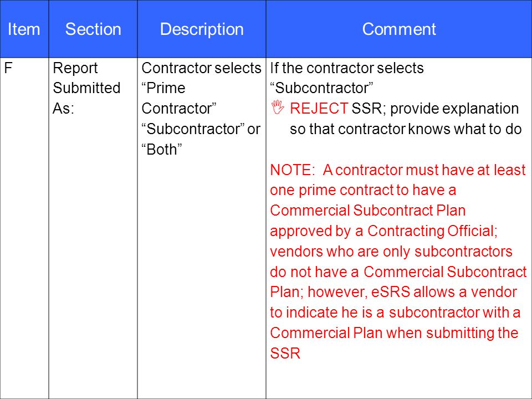
Task: Click 'approved by a Contracting Official' line
Action: pos(383,231)
